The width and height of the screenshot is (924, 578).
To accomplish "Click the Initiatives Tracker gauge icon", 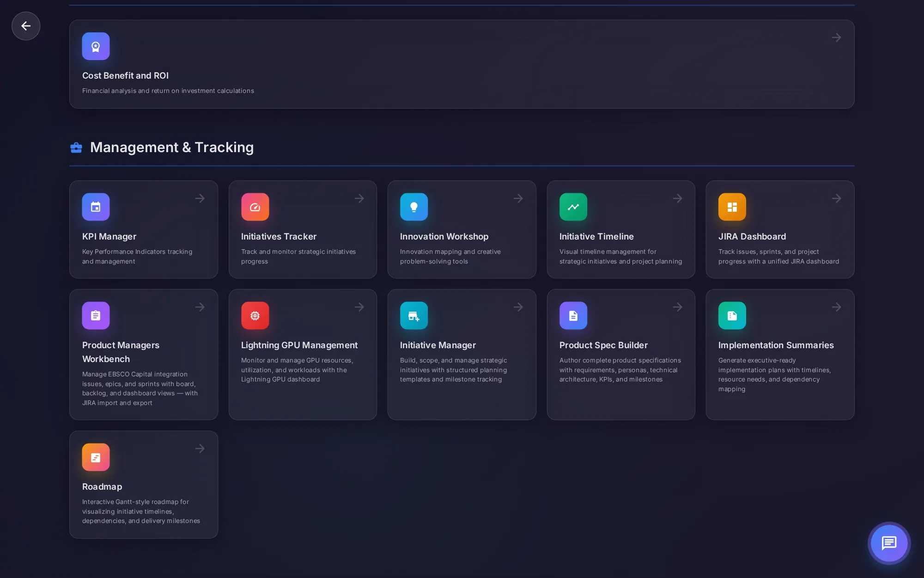I will tap(255, 207).
